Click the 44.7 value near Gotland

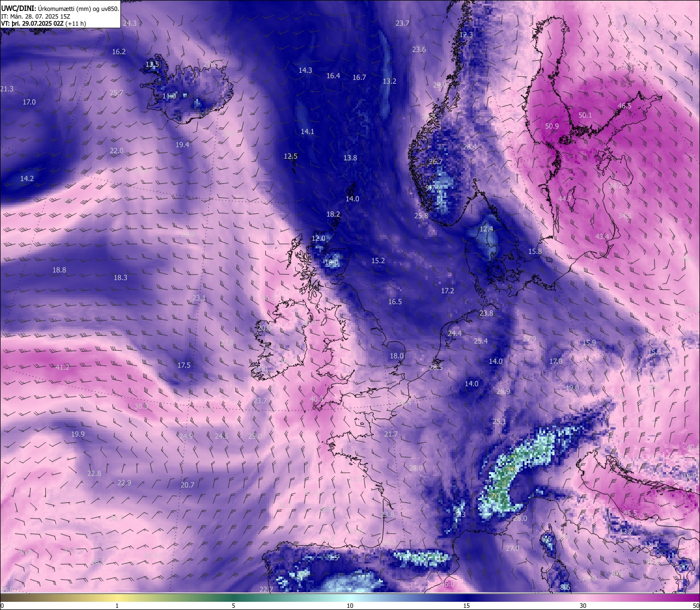coord(564,199)
